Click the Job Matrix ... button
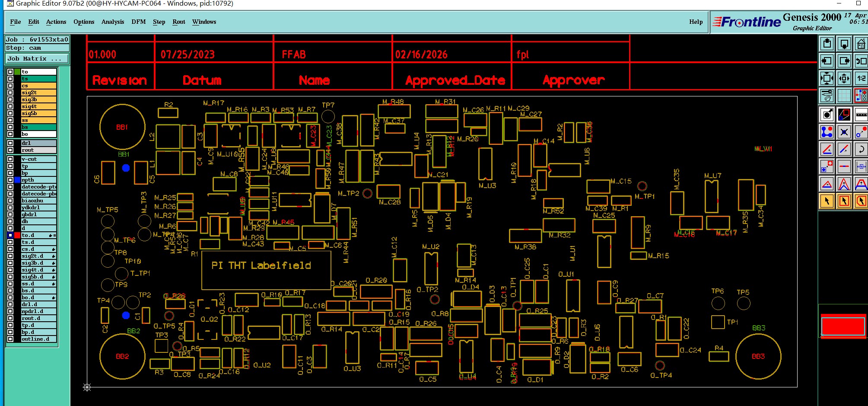This screenshot has width=868, height=406. (37, 59)
